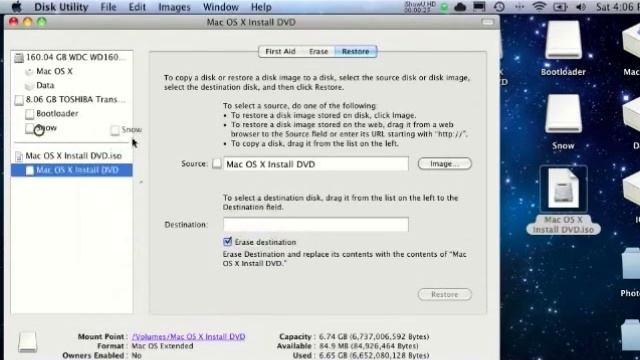Uncheck the Erase destination checkbox
The height and width of the screenshot is (360, 640).
228,242
